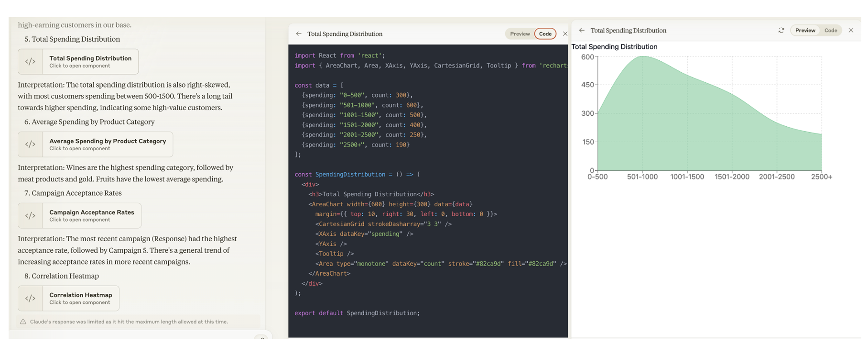Open Campaign Acceptance Rates component card

click(92, 216)
